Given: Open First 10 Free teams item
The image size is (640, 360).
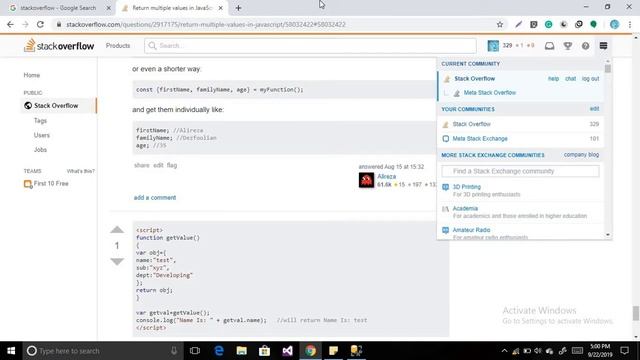Looking at the screenshot, I should tap(47, 184).
